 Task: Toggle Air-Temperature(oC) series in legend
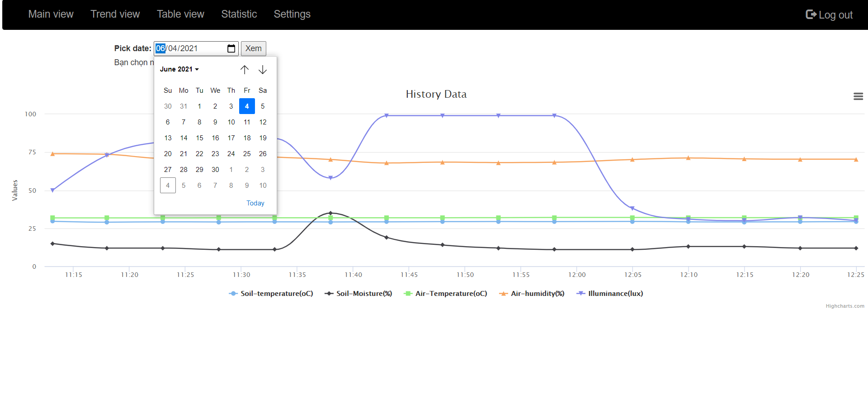point(445,294)
